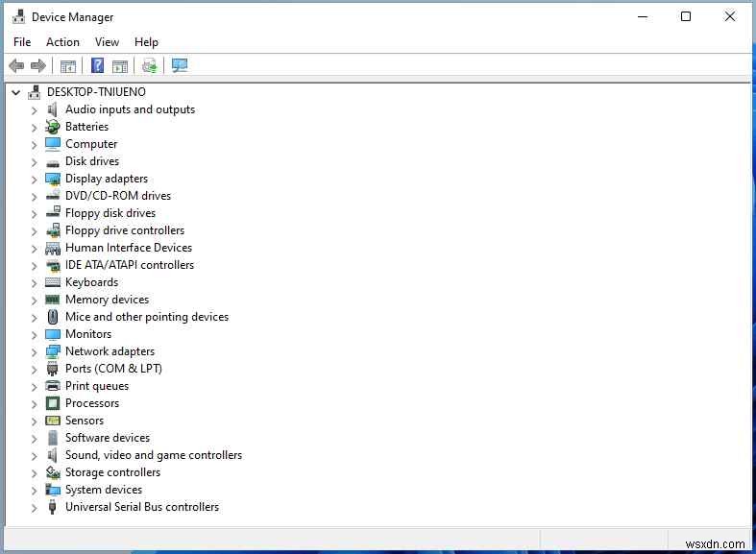Image resolution: width=756 pixels, height=554 pixels.
Task: Open the Action menu
Action: coord(62,42)
